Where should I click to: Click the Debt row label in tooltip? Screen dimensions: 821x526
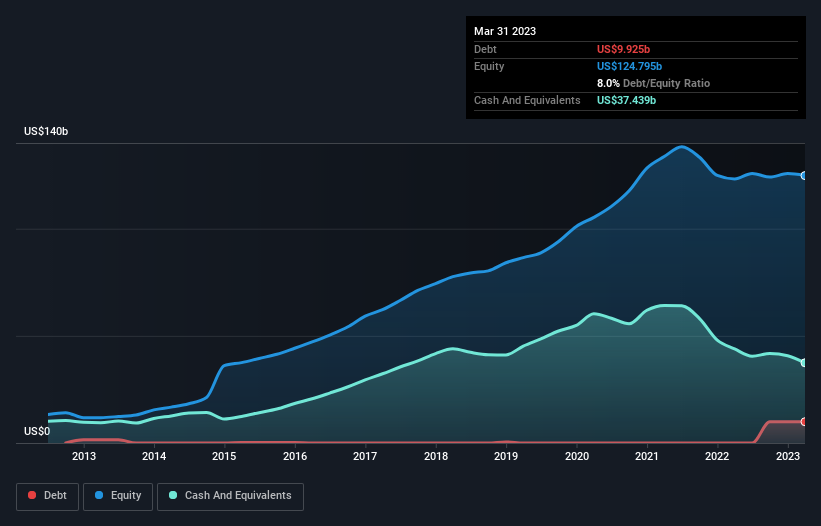(x=485, y=49)
